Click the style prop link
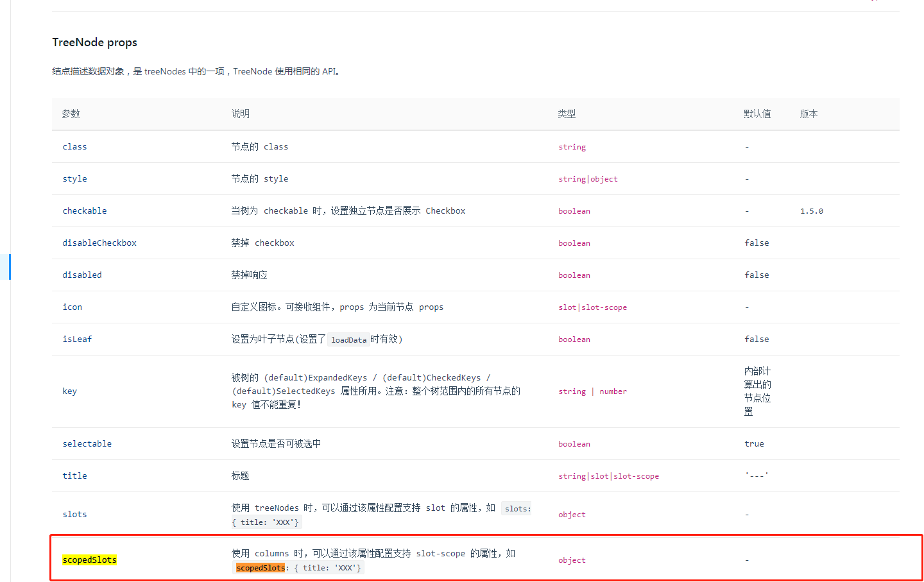Screen dimensions: 924x582 74,178
